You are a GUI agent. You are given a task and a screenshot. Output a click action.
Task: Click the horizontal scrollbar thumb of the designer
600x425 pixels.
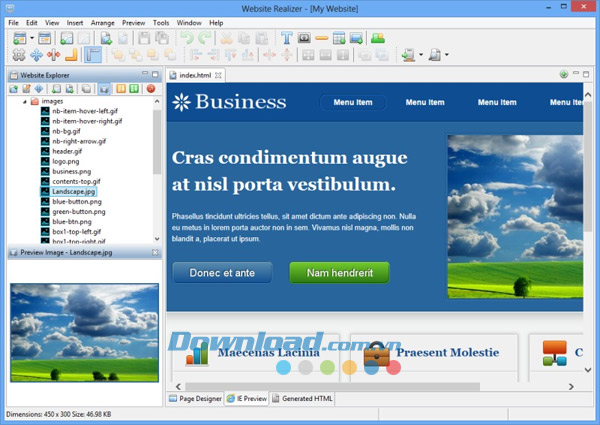pos(332,387)
